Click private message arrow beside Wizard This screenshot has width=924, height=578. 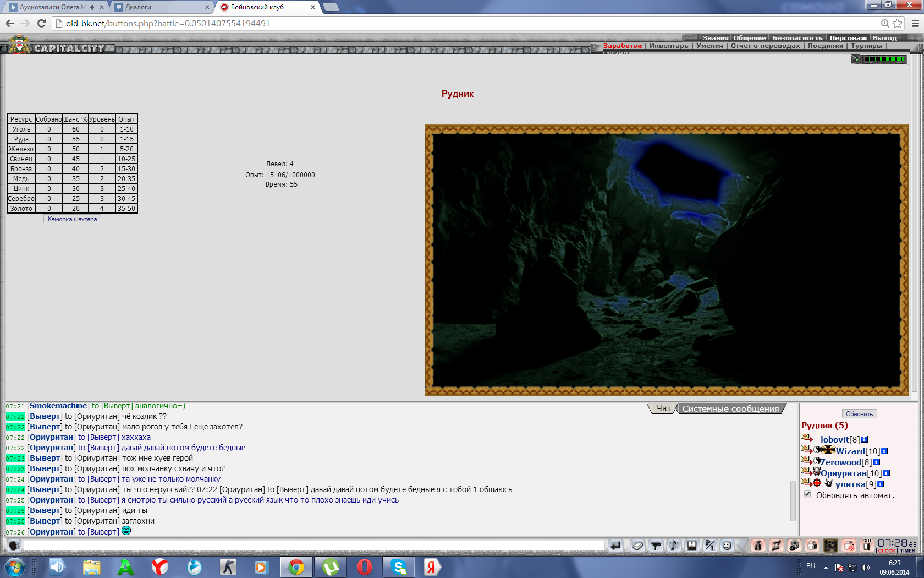(807, 450)
